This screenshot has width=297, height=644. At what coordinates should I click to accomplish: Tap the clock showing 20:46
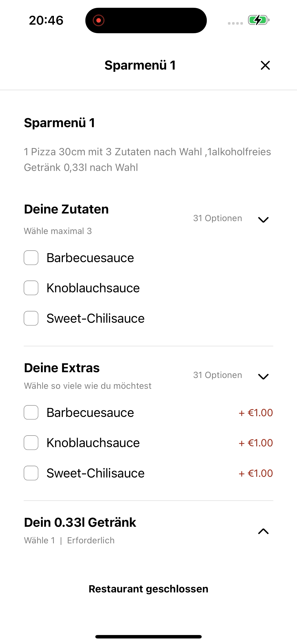(x=46, y=20)
